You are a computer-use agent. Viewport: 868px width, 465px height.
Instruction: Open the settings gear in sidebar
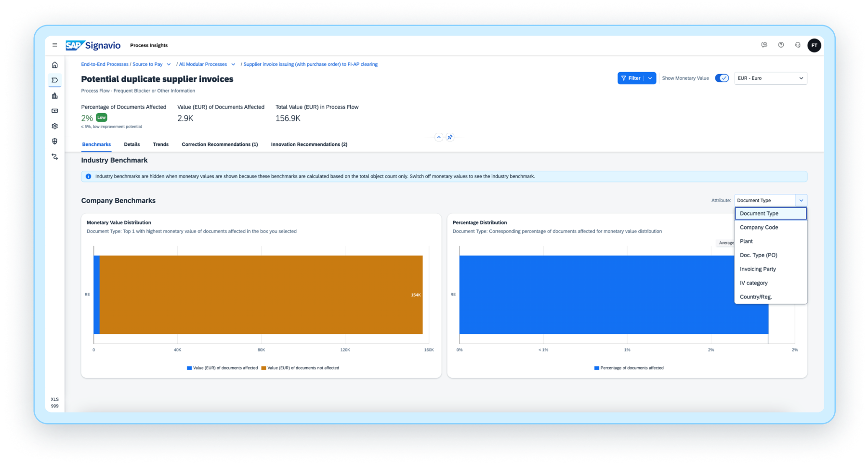point(54,126)
